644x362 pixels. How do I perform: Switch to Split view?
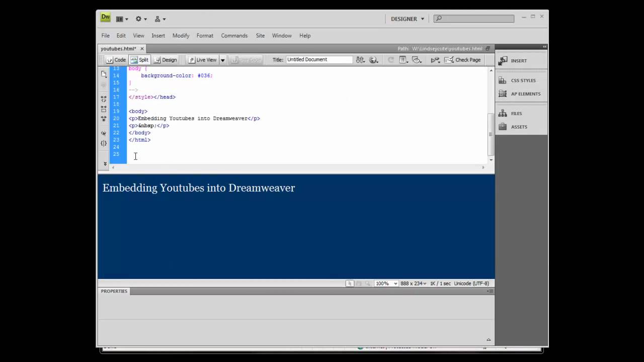(x=139, y=60)
